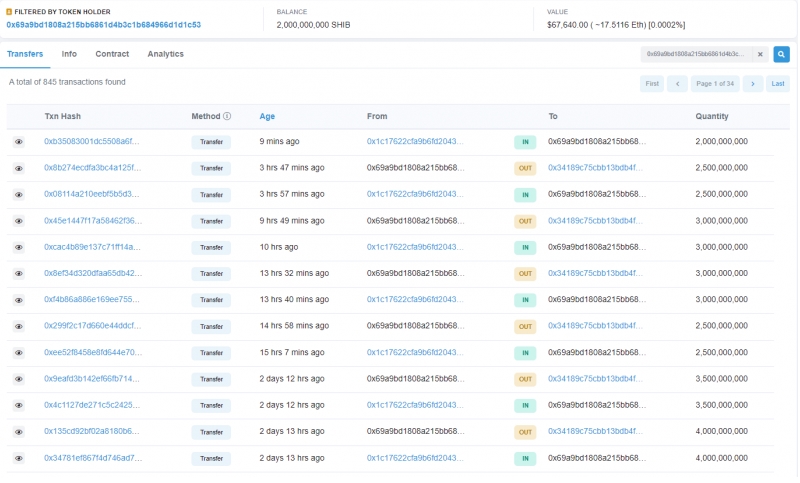Open txn hash 0x135cd92bf02a8180b6

[91, 431]
